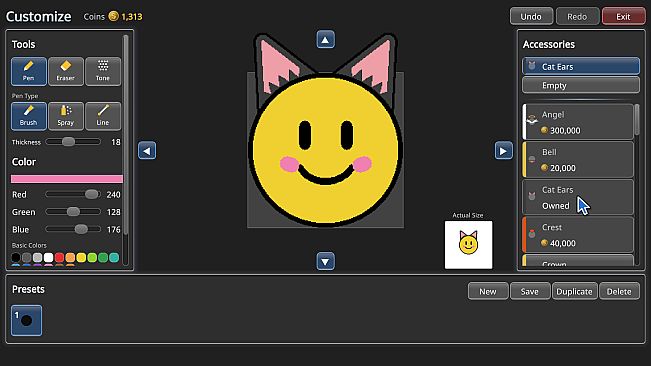Screen dimensions: 651x366
Task: Click the Bell accessory icon
Action: coord(532,159)
